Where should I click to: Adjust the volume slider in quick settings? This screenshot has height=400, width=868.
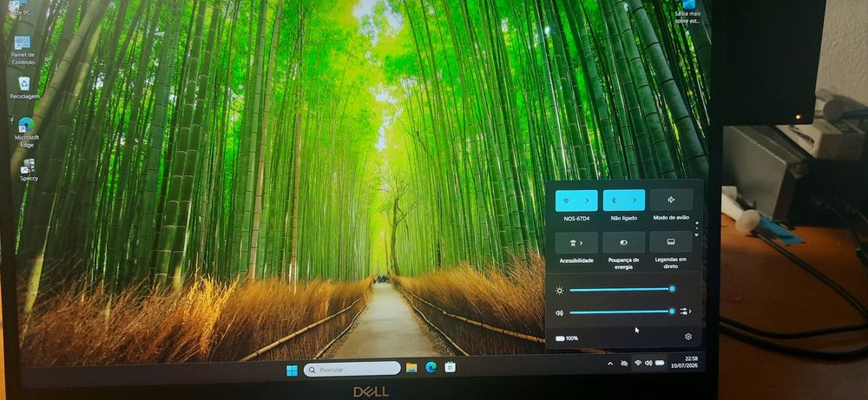pos(621,312)
